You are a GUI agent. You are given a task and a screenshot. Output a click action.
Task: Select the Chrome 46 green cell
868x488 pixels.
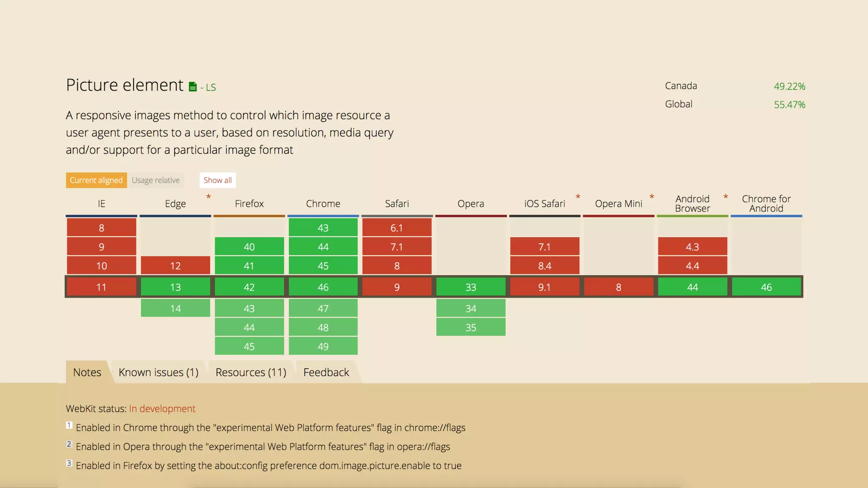click(323, 287)
